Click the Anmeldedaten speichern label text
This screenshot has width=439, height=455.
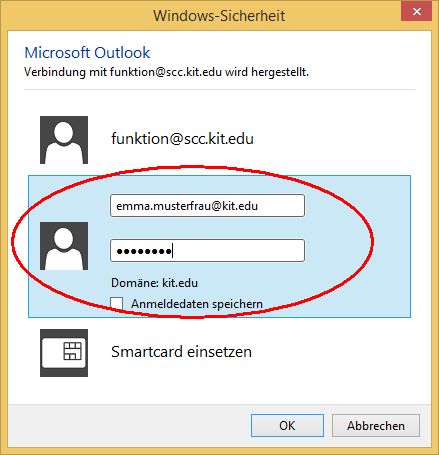pos(197,304)
